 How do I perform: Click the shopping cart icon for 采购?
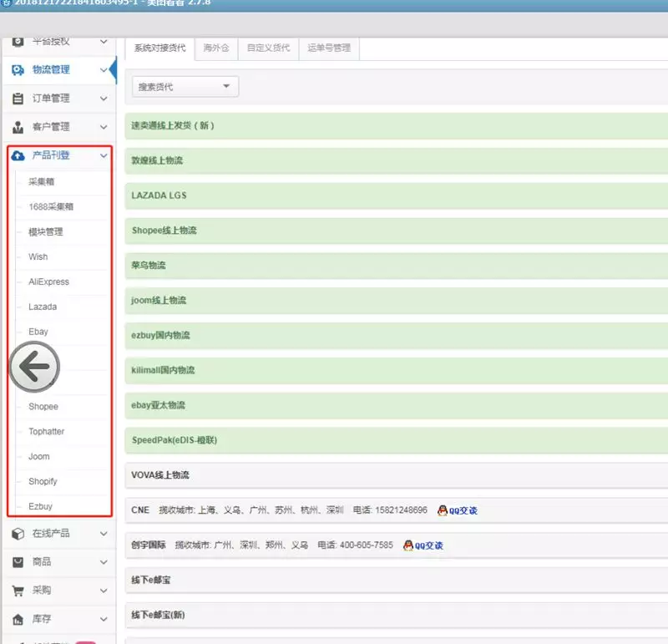pos(18,591)
